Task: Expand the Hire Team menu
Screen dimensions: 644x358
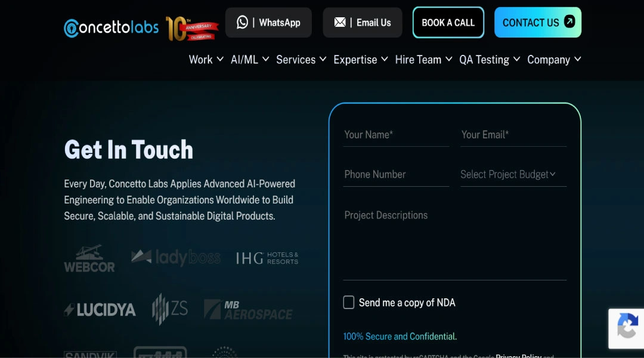Action: pos(423,60)
